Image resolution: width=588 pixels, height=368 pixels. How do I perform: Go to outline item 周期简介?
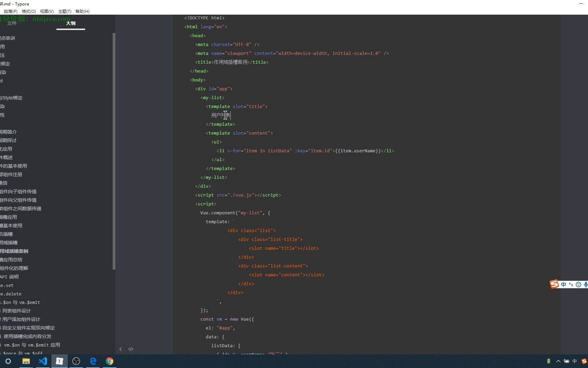[8, 132]
